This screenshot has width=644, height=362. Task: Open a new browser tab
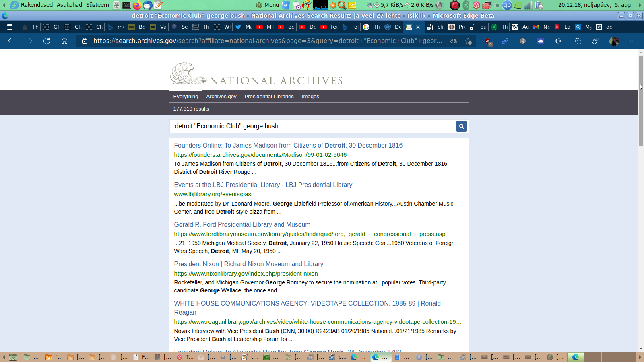[621, 27]
